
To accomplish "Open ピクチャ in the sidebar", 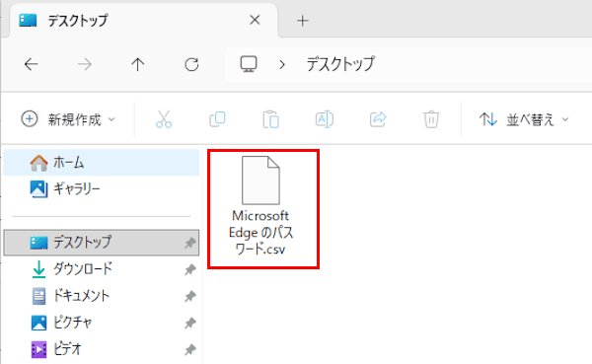I will click(x=102, y=323).
